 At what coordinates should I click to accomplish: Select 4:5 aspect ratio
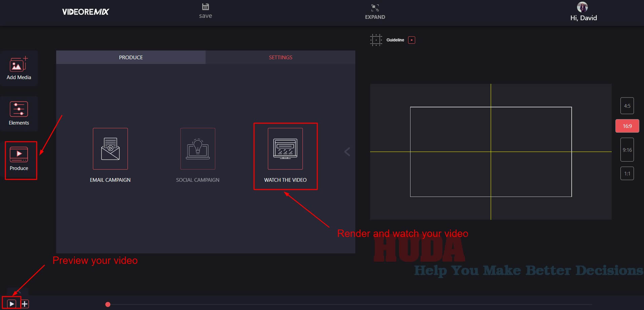627,106
